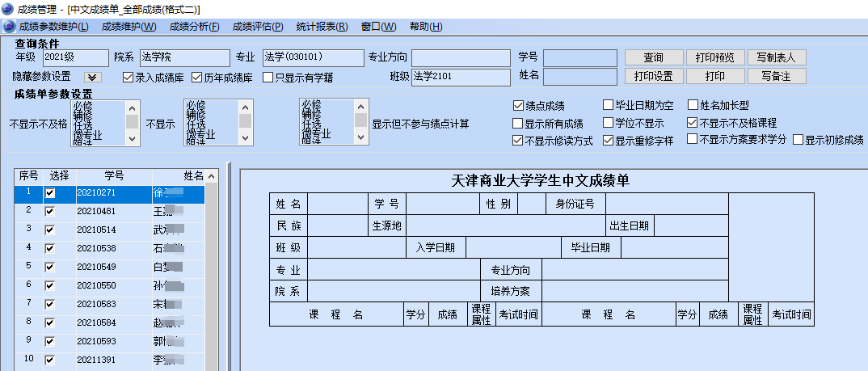The height and width of the screenshot is (371, 868).
Task: Deselect the checkbox for student 20210481
Action: coord(50,211)
